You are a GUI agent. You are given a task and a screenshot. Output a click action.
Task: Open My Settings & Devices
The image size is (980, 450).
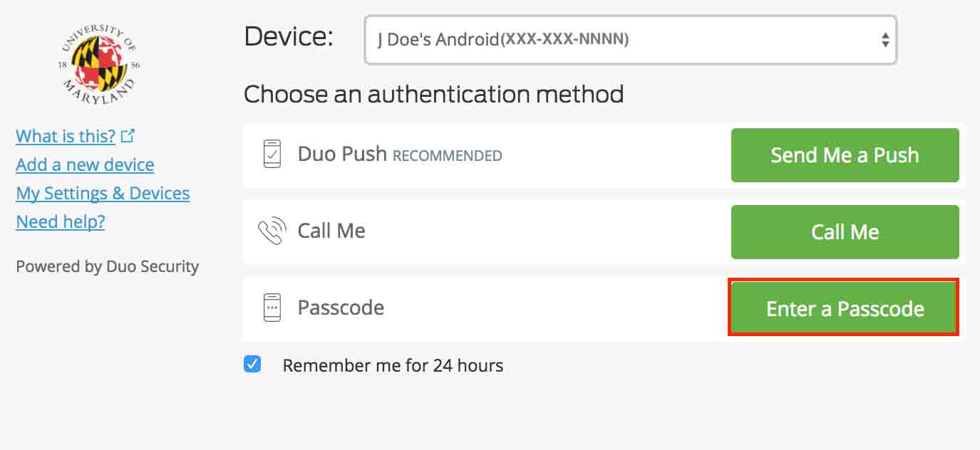point(102,192)
